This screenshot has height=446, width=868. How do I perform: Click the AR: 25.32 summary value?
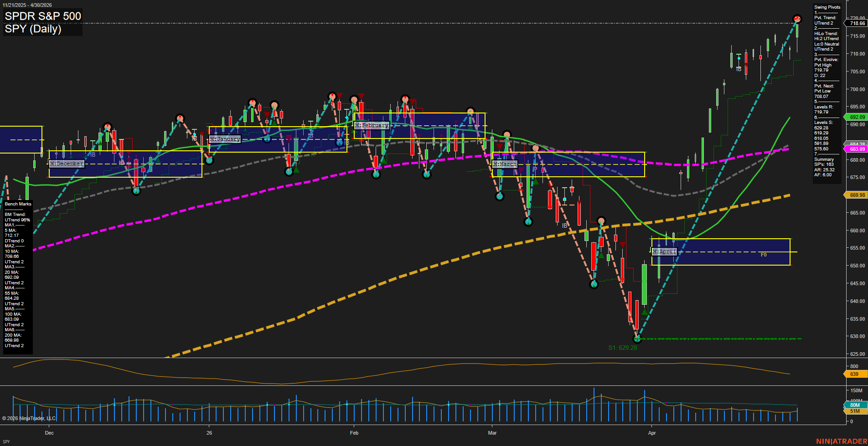(x=824, y=169)
